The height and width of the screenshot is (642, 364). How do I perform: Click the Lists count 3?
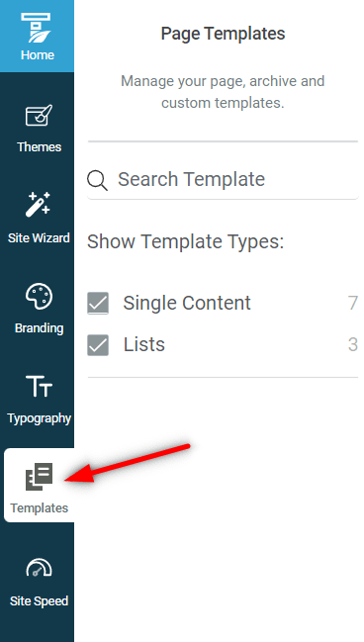pyautogui.click(x=353, y=345)
